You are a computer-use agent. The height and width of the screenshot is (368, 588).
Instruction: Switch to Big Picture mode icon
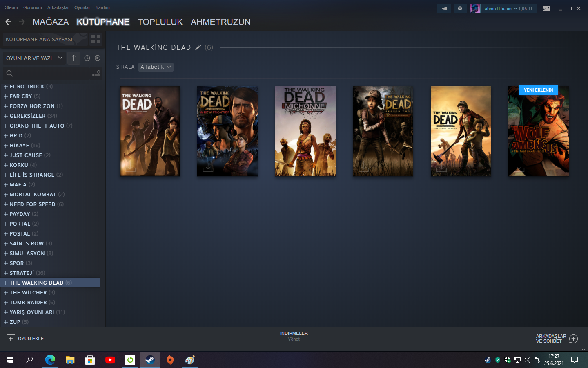pyautogui.click(x=546, y=8)
